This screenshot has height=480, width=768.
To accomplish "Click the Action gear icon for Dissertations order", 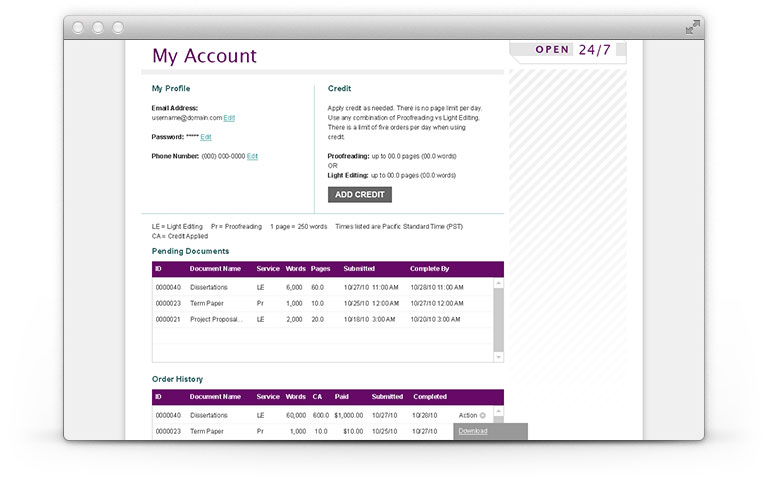I will tap(482, 415).
